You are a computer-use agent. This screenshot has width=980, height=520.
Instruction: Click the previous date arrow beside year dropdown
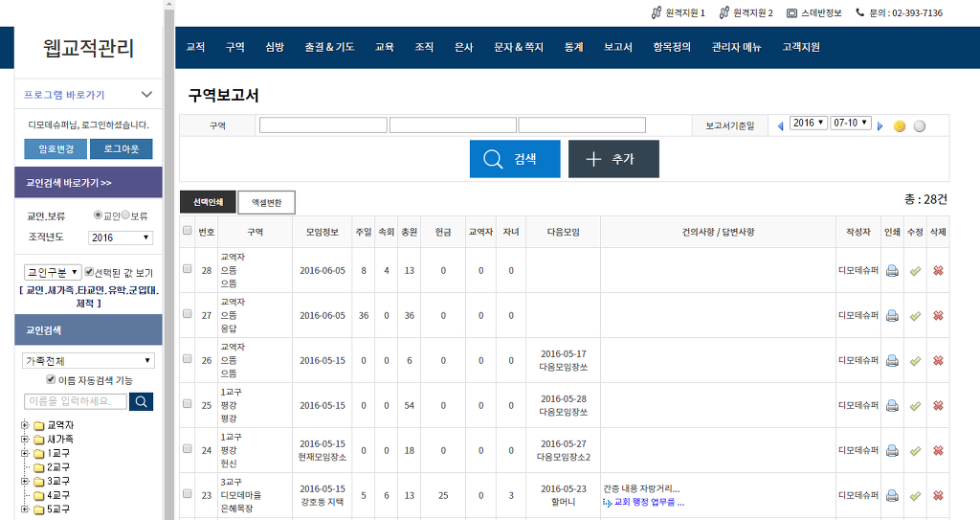click(x=780, y=125)
